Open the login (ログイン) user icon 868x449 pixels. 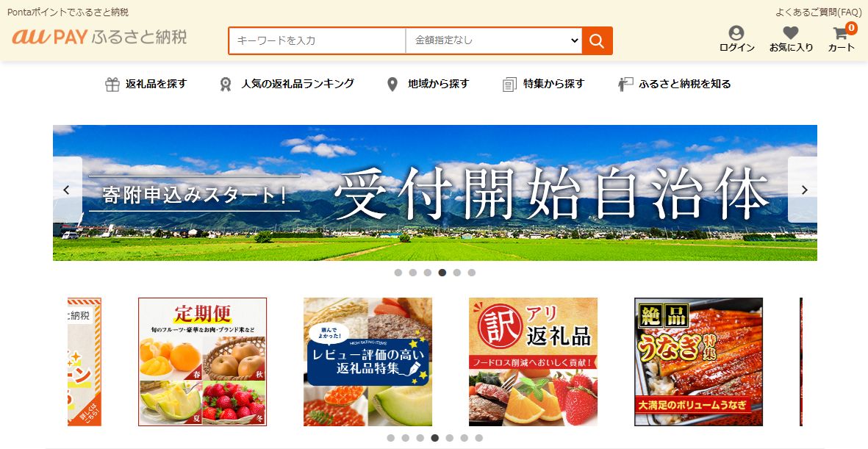click(x=736, y=32)
